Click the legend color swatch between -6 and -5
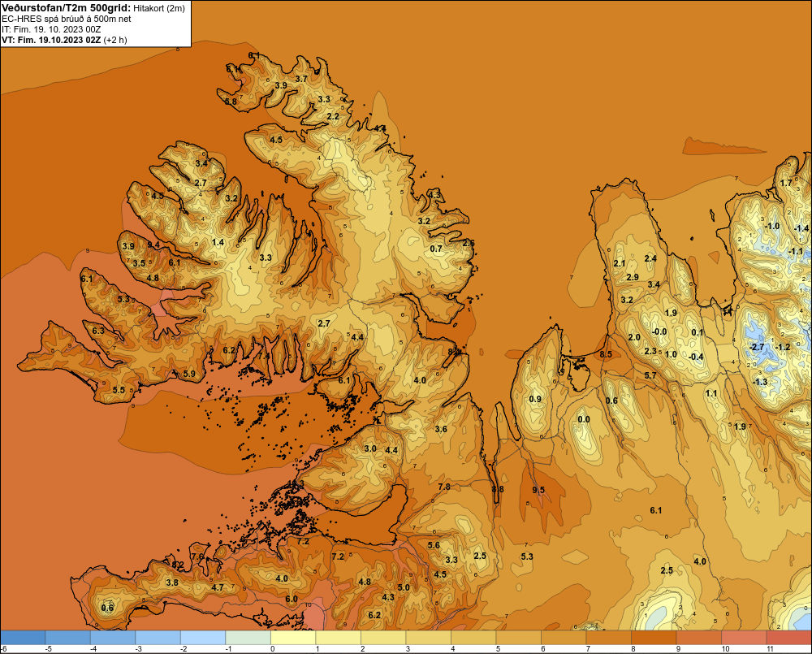This screenshot has width=812, height=654. tap(23, 637)
